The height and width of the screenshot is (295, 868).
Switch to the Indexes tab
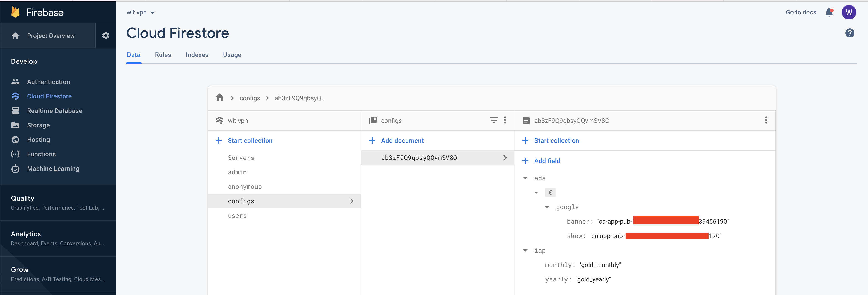click(x=197, y=55)
